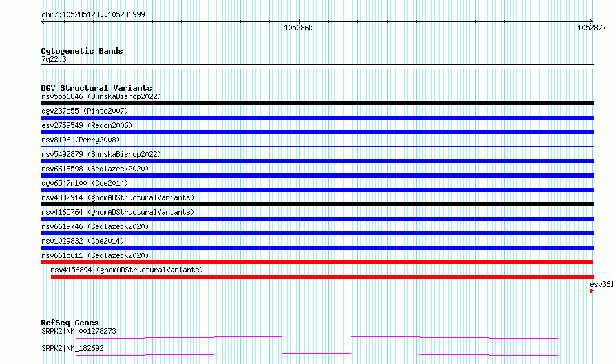Screen dimensions: 613x364
Task: Click the blue bar under dgv6547n100
Action: point(317,190)
